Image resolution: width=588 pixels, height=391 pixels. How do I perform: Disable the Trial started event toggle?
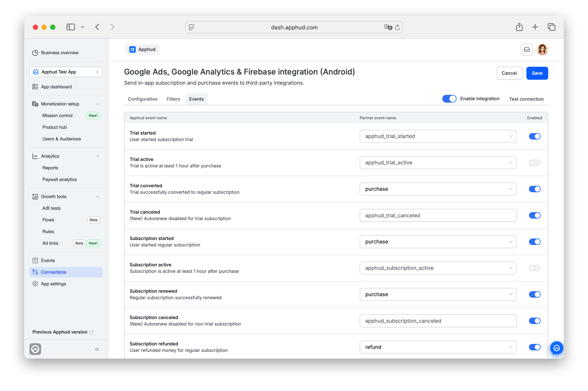[x=534, y=136]
